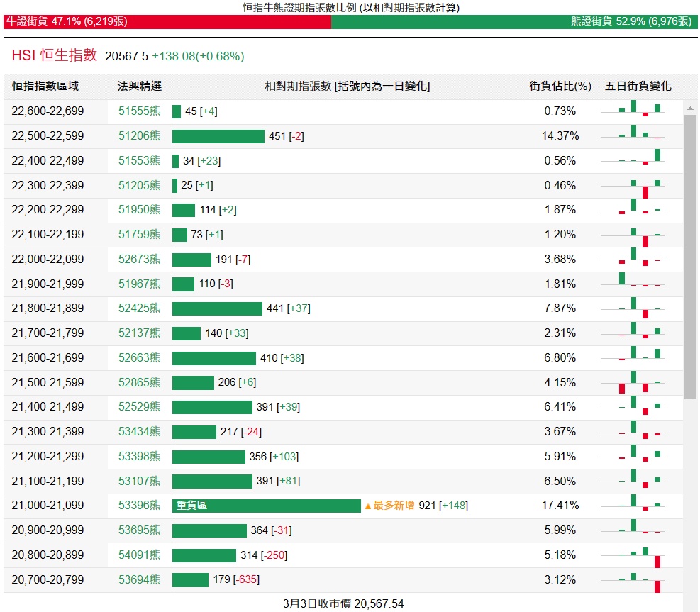Click the green 熊證街貨 52.9% bar segment
The image size is (700, 612).
513,22
